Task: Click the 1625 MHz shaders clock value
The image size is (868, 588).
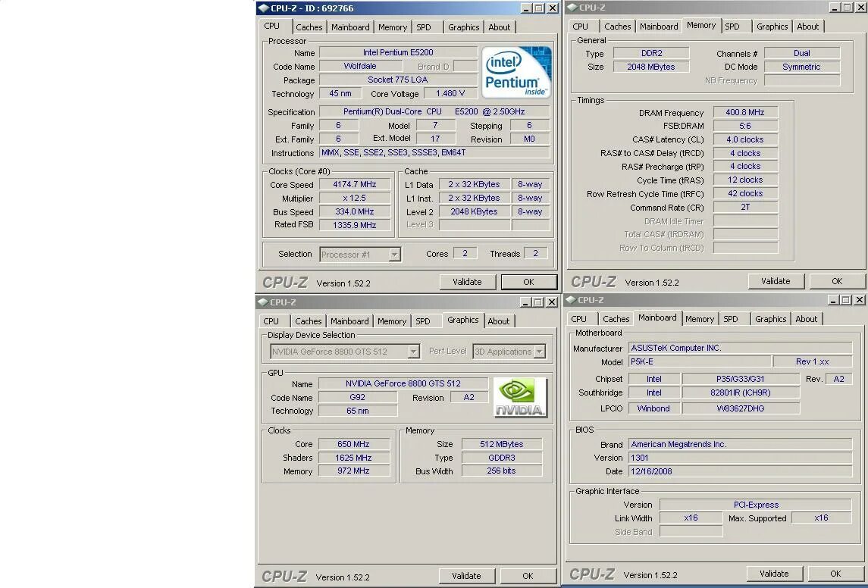Action: [x=354, y=458]
